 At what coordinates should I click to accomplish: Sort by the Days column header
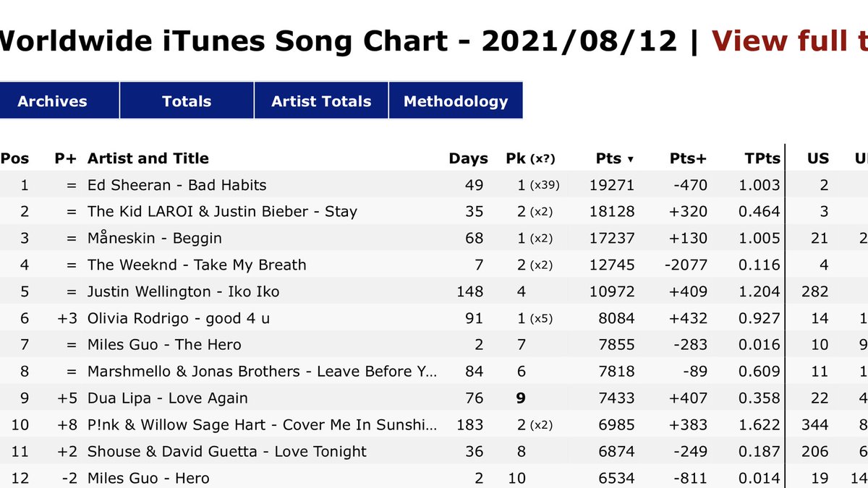pyautogui.click(x=468, y=158)
